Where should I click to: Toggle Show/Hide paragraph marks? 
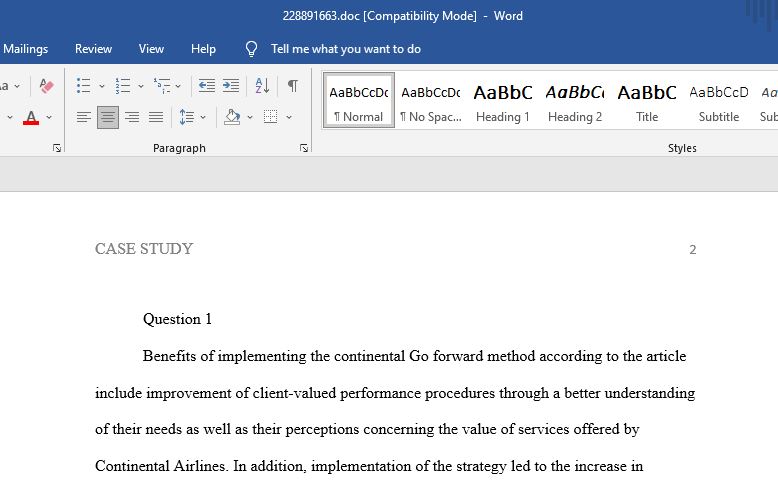click(x=293, y=86)
